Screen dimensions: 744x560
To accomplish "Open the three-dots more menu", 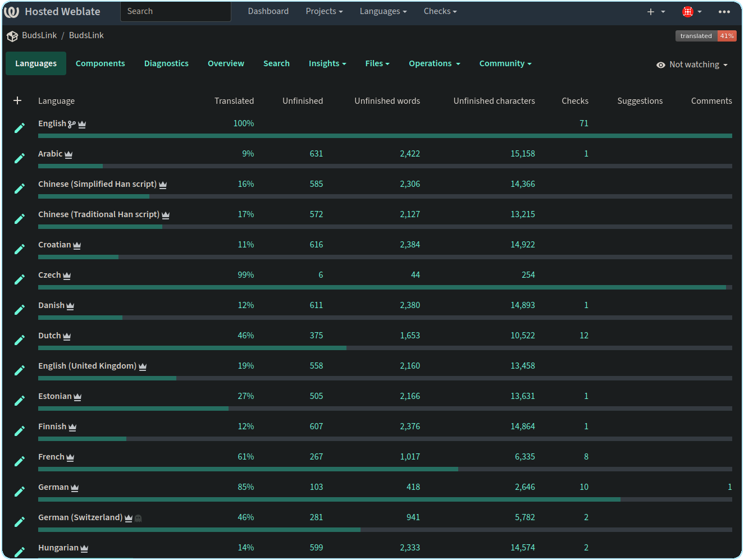I will 724,12.
